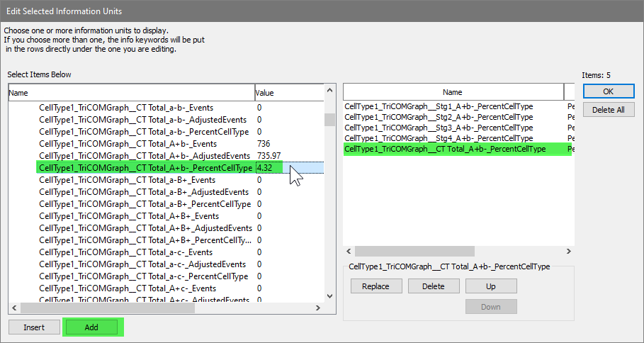644x343 pixels.
Task: Click the OK button
Action: (609, 91)
